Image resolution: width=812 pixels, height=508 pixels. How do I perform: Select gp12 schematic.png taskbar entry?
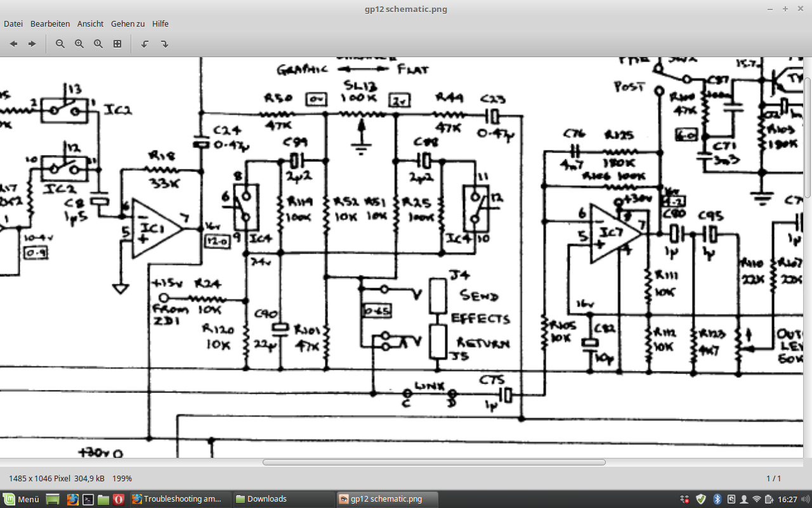point(386,499)
